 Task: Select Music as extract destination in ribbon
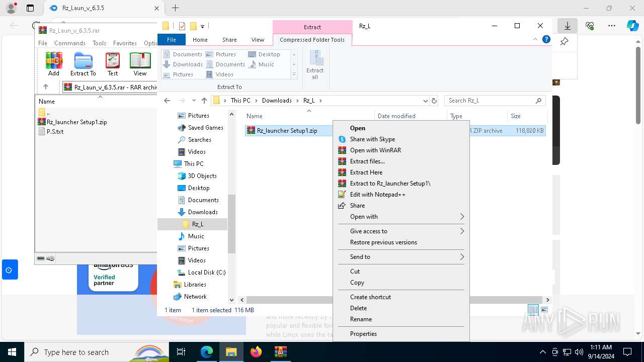coord(262,64)
